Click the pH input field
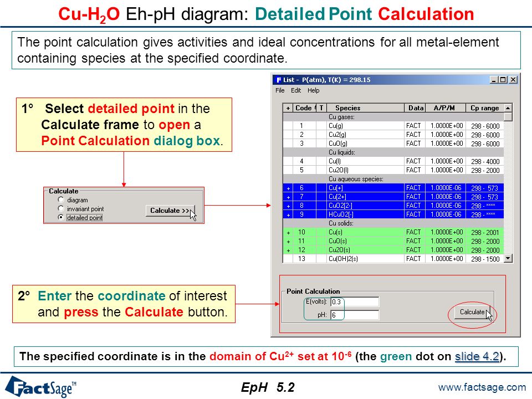Viewport: 532px width, 399px height. point(355,315)
